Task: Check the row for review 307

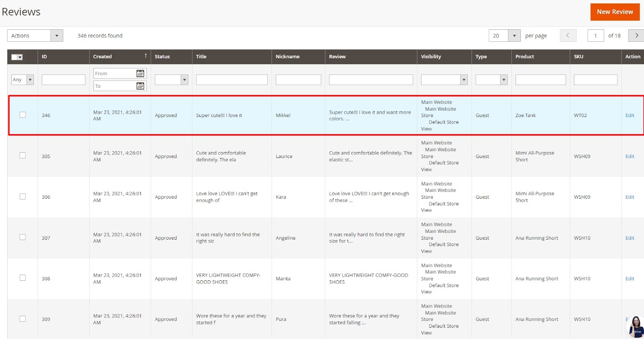Action: (23, 237)
